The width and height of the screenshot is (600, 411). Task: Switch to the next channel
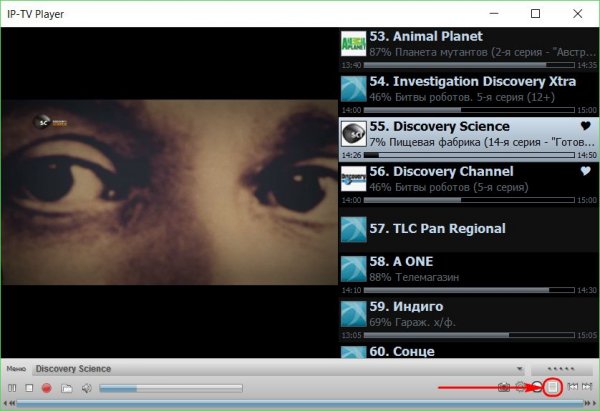click(589, 388)
